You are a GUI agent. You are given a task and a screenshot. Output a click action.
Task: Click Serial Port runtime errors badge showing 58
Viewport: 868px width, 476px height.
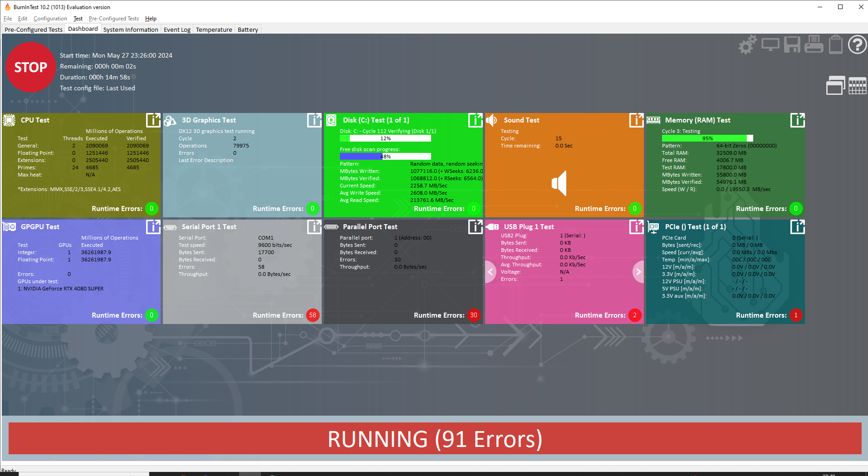click(x=313, y=315)
